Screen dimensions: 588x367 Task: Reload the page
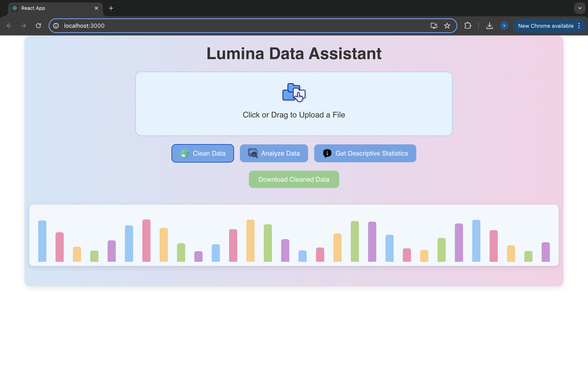[38, 26]
